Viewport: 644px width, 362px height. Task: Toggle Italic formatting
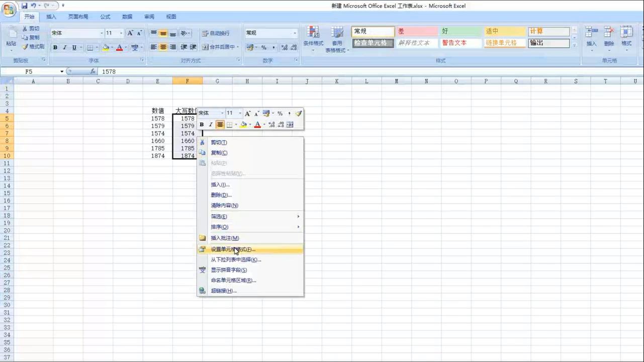click(x=64, y=47)
